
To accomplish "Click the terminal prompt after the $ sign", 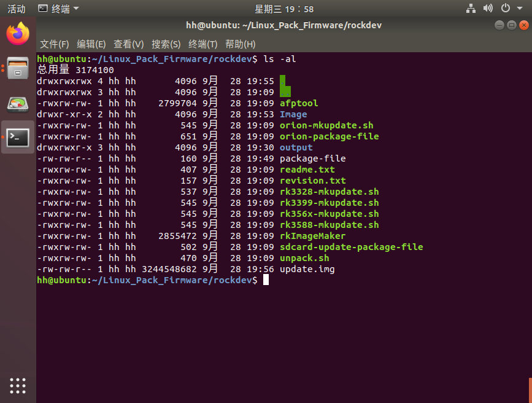I will pos(266,280).
